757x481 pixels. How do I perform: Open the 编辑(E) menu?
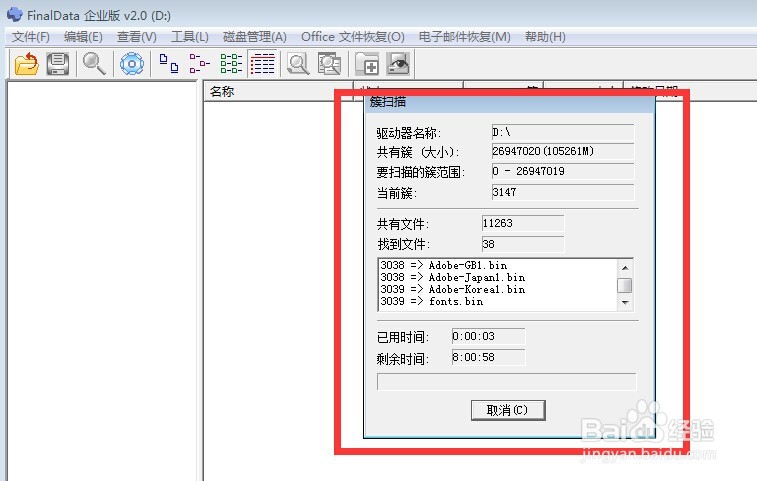click(83, 37)
